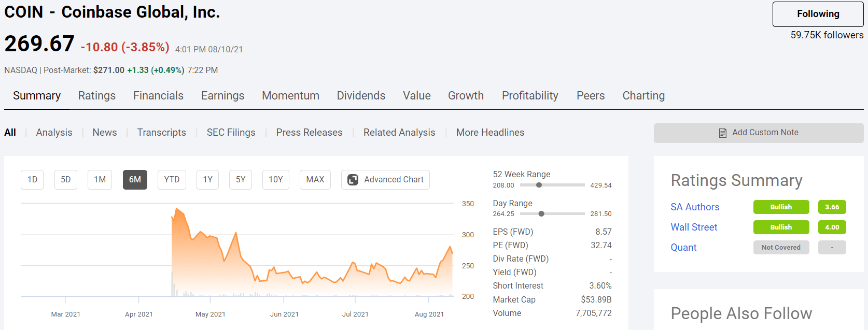Set chart range to 5Y
Image resolution: width=868 pixels, height=330 pixels.
241,180
